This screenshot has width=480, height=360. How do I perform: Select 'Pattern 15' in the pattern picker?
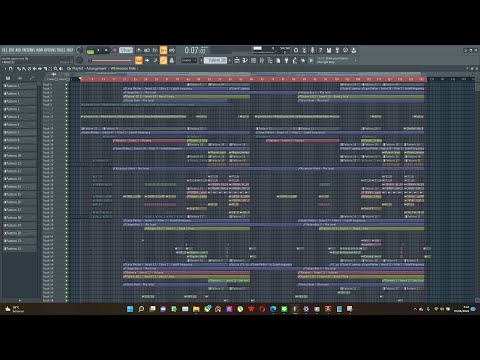20,194
